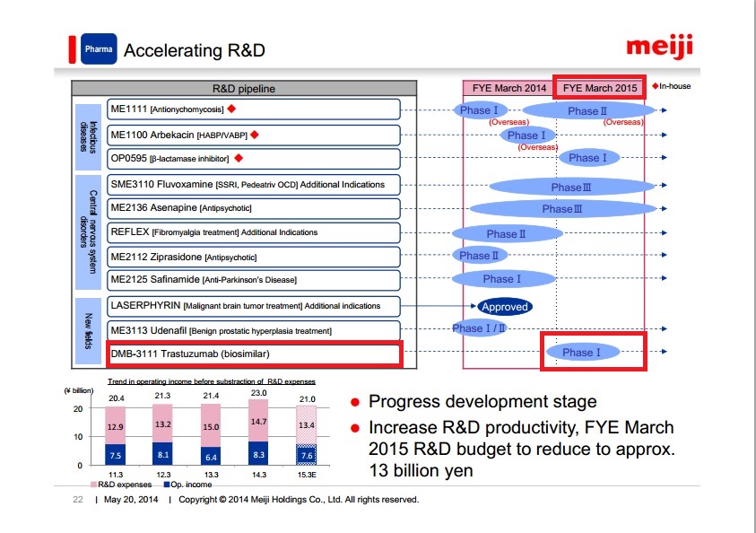The height and width of the screenshot is (533, 756).
Task: Click the red diamond beside OP0595
Action: pos(239,159)
